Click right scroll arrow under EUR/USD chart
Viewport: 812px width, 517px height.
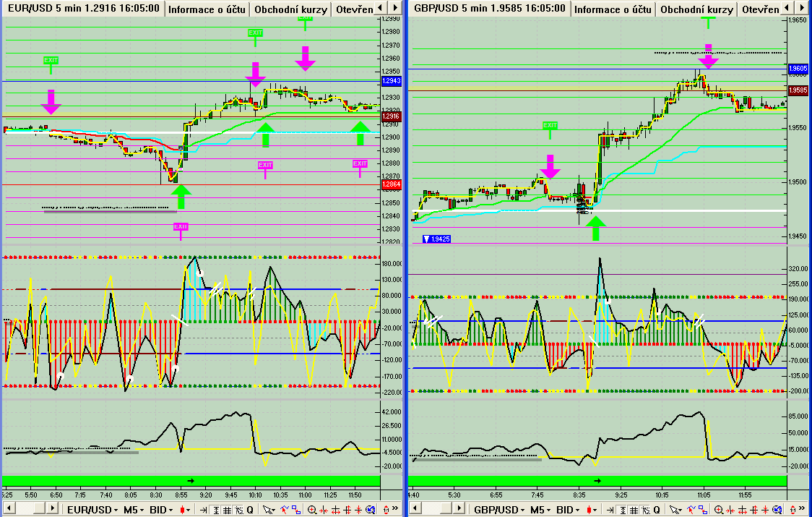[52, 508]
